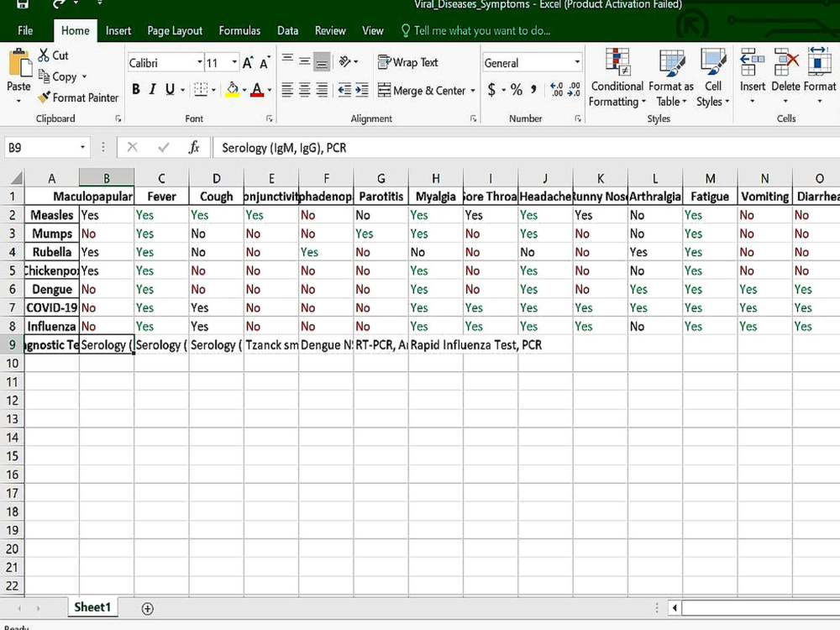The image size is (840, 630).
Task: Click the Paste clipboard icon
Action: coord(20,63)
